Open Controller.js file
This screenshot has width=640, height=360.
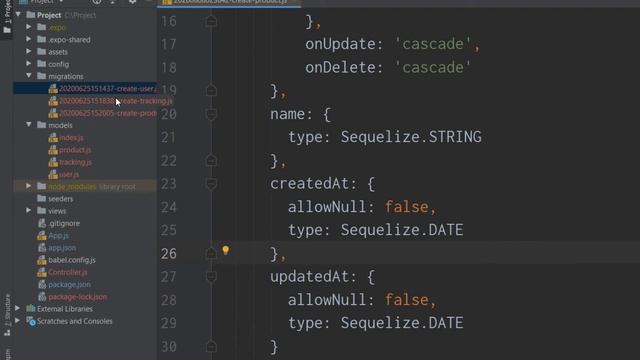point(68,272)
